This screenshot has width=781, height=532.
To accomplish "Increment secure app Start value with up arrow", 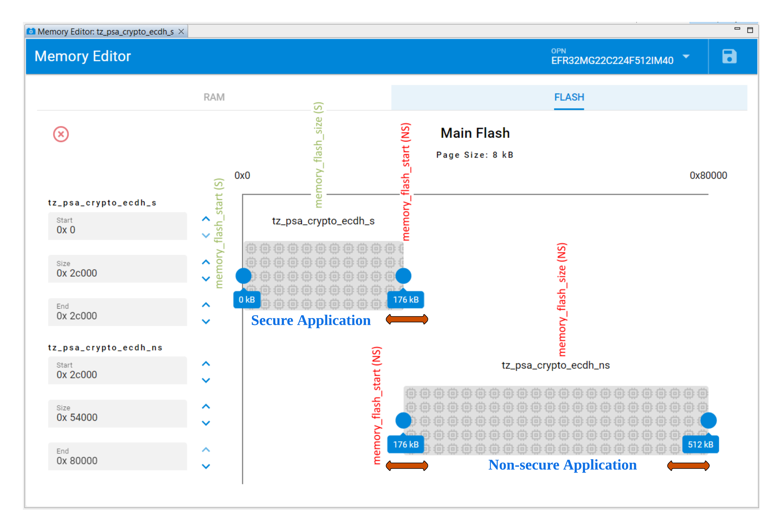I will (206, 219).
